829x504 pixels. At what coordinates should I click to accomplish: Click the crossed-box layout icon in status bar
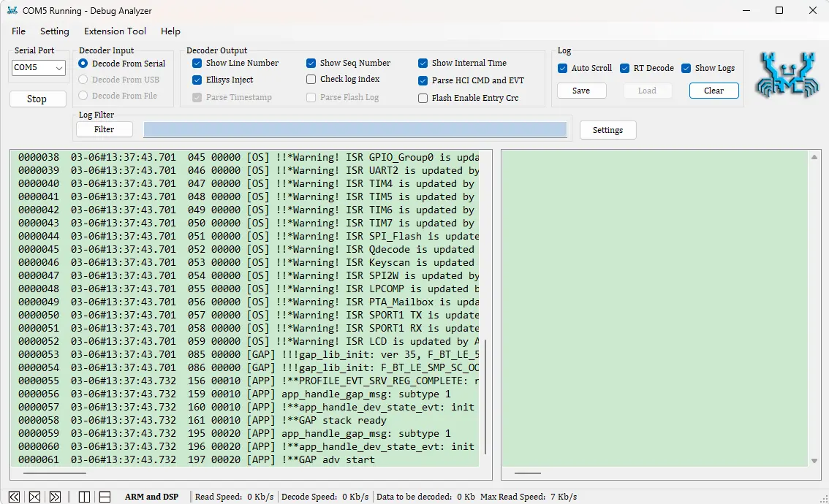[34, 497]
